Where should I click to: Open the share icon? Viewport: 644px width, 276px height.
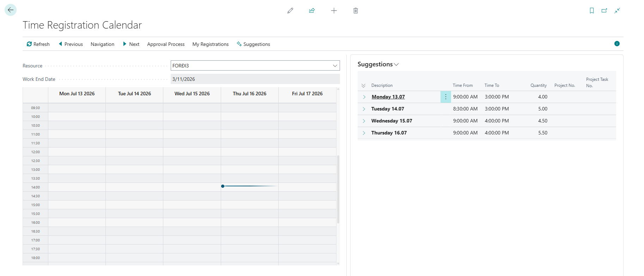tap(312, 11)
